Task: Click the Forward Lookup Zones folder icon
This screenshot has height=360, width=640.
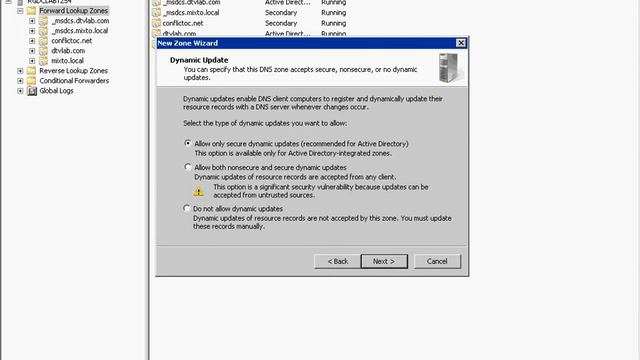Action: click(x=31, y=11)
